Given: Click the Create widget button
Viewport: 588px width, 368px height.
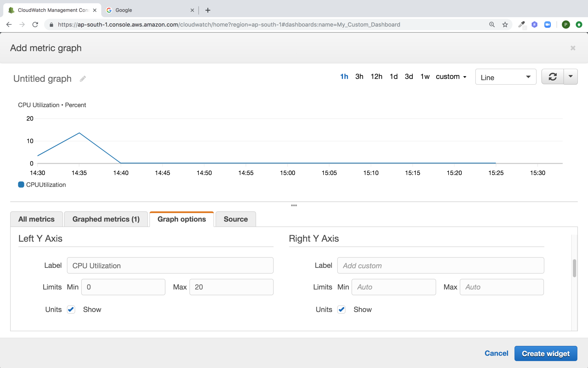Looking at the screenshot, I should (x=546, y=354).
